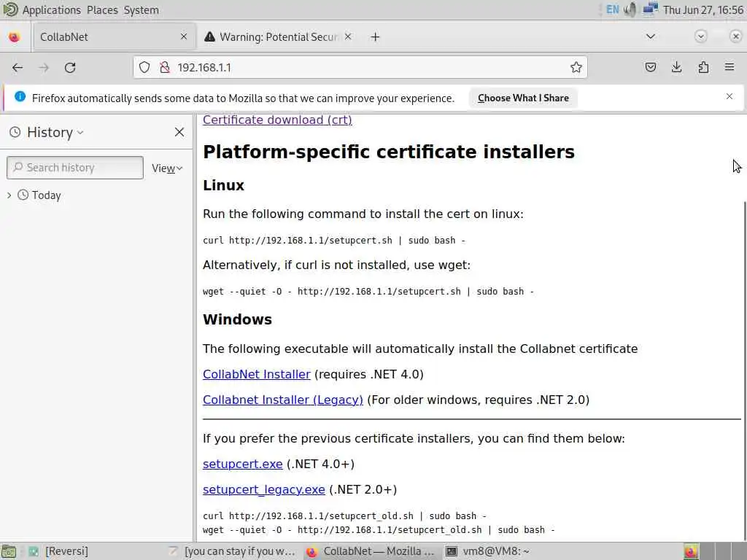Click the show desktop icon in taskbar
Viewport: 747px width, 560px height.
tap(9, 551)
